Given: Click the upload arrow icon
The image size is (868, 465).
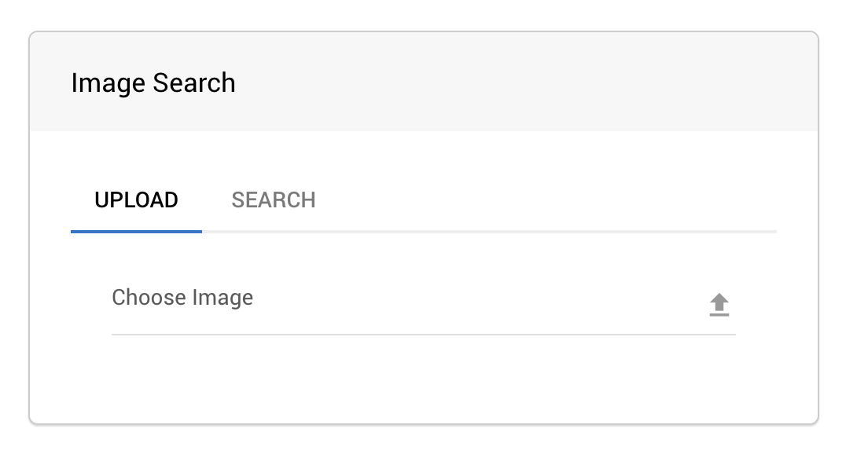Looking at the screenshot, I should [x=719, y=305].
